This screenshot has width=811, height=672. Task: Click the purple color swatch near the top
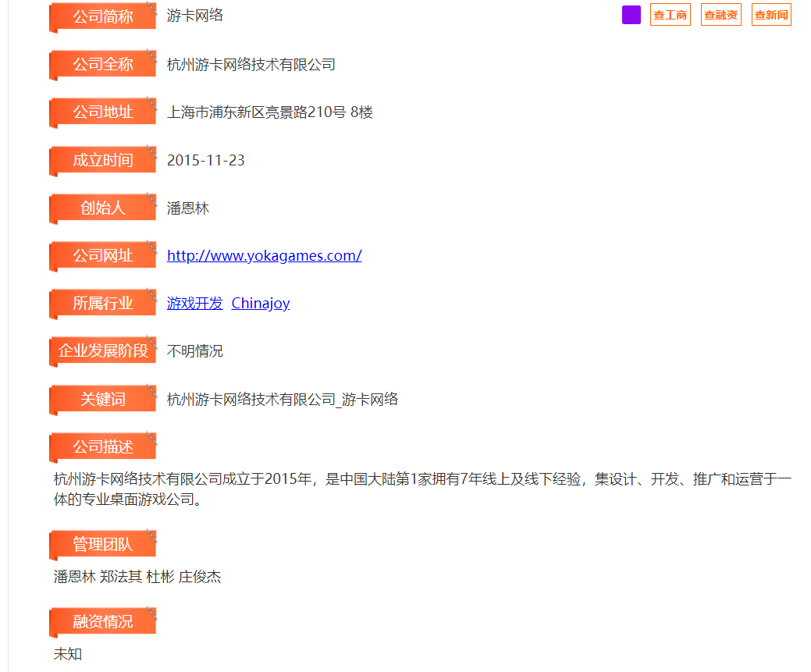[631, 14]
